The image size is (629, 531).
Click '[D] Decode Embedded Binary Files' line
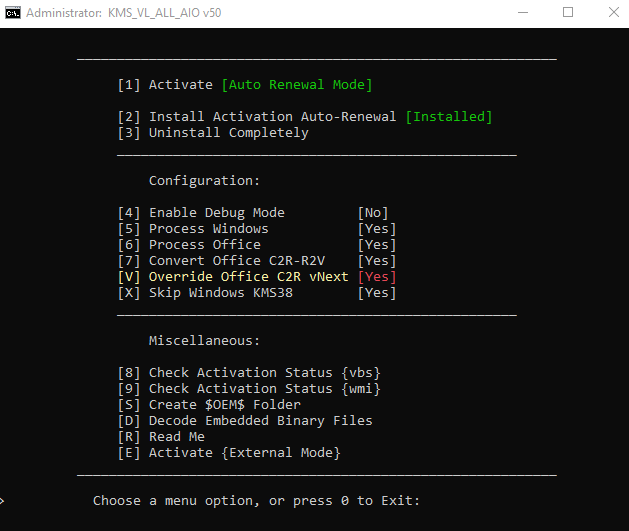click(x=245, y=421)
